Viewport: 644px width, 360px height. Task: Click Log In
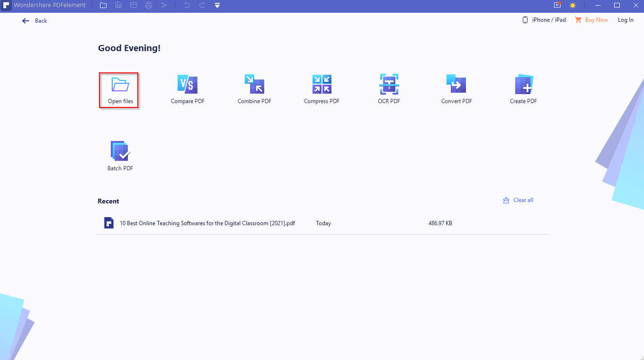pyautogui.click(x=626, y=20)
